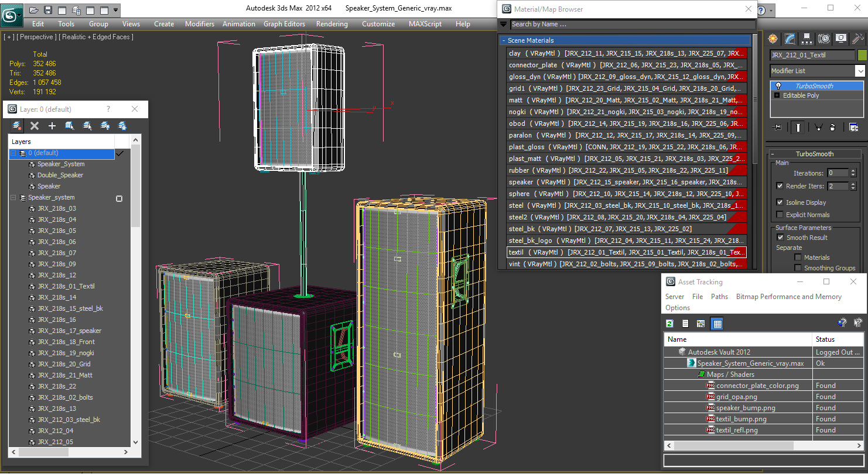Open the Display command panel tab
This screenshot has width=868, height=474.
(841, 39)
